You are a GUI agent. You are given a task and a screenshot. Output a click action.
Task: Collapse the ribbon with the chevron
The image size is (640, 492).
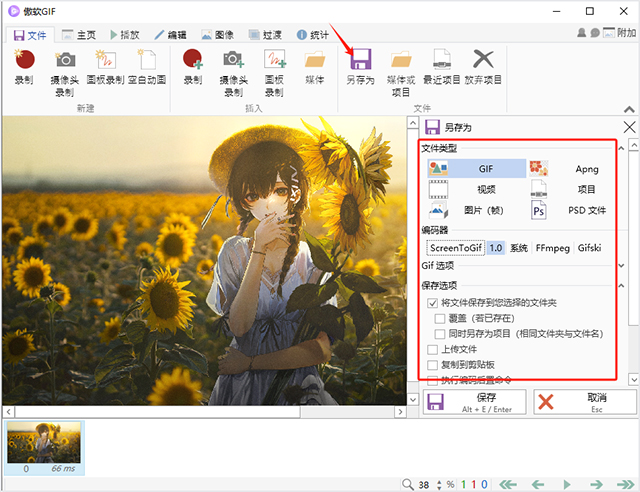(x=629, y=109)
